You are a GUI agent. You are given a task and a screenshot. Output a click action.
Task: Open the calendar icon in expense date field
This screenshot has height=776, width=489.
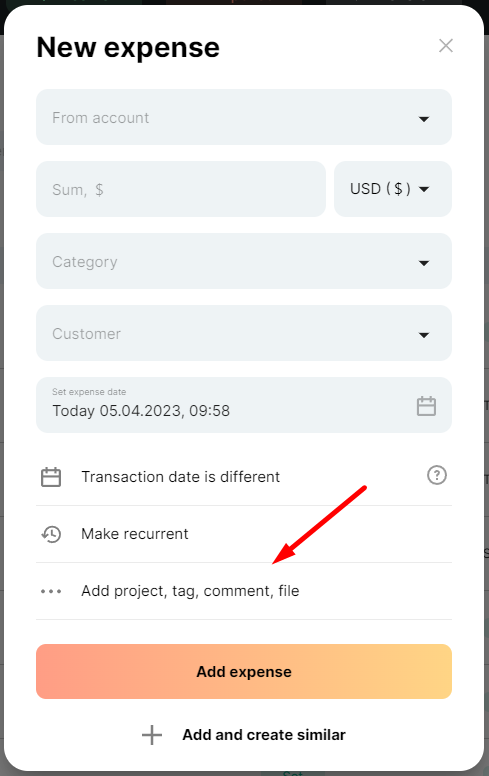coord(426,406)
